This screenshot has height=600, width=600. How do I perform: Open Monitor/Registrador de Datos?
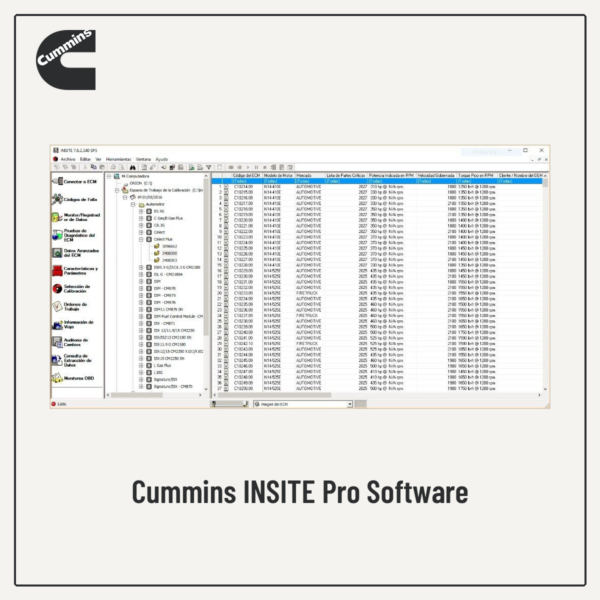point(76,217)
